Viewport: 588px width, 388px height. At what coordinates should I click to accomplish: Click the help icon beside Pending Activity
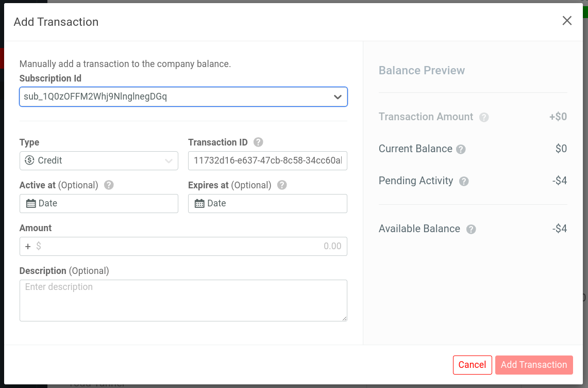click(464, 182)
